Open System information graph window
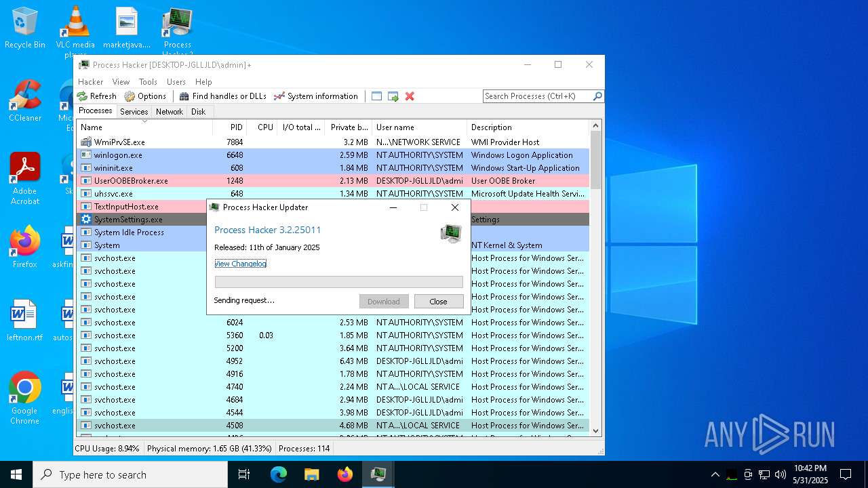The height and width of the screenshot is (488, 868). pyautogui.click(x=315, y=96)
